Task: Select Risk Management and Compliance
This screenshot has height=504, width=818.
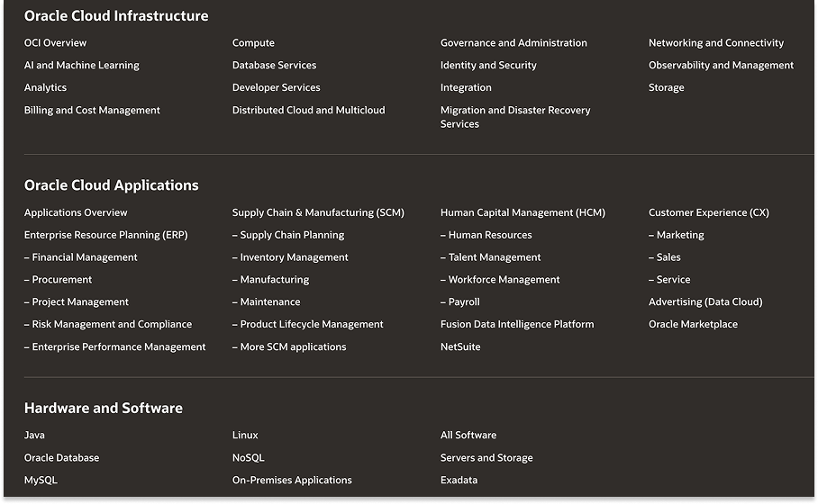Action: (x=108, y=324)
